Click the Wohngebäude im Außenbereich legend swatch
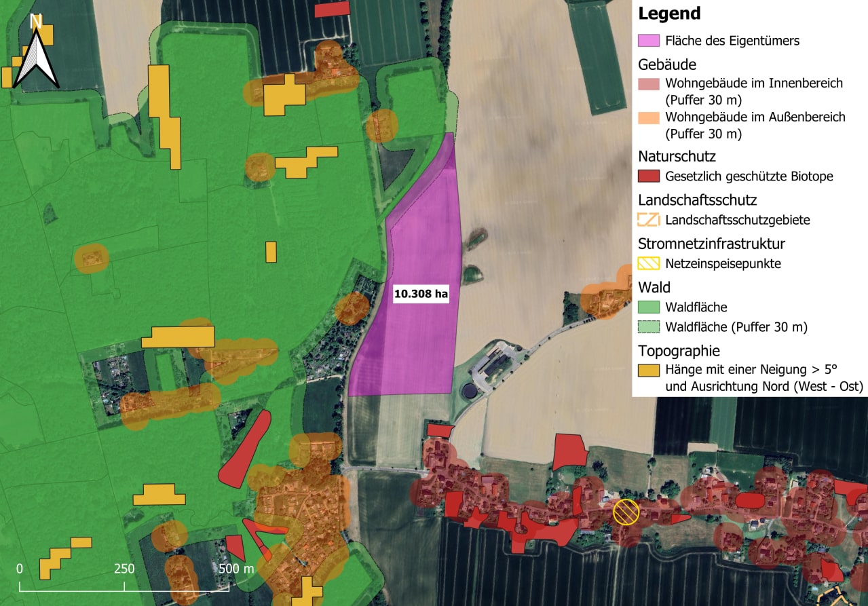 tap(649, 117)
